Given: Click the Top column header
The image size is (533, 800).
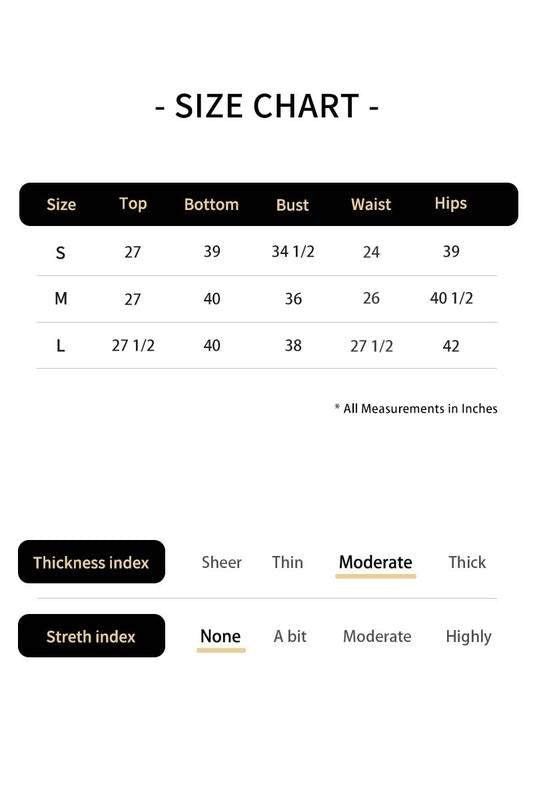Looking at the screenshot, I should coord(133,204).
